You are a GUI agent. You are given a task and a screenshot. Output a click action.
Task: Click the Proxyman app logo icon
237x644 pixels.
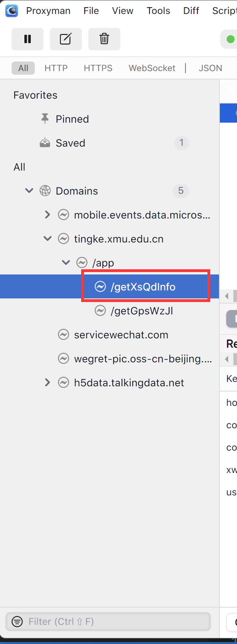coord(11,11)
